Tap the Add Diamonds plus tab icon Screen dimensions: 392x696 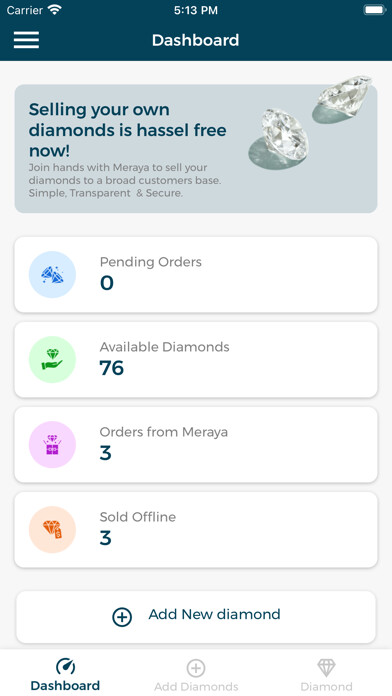pyautogui.click(x=196, y=668)
